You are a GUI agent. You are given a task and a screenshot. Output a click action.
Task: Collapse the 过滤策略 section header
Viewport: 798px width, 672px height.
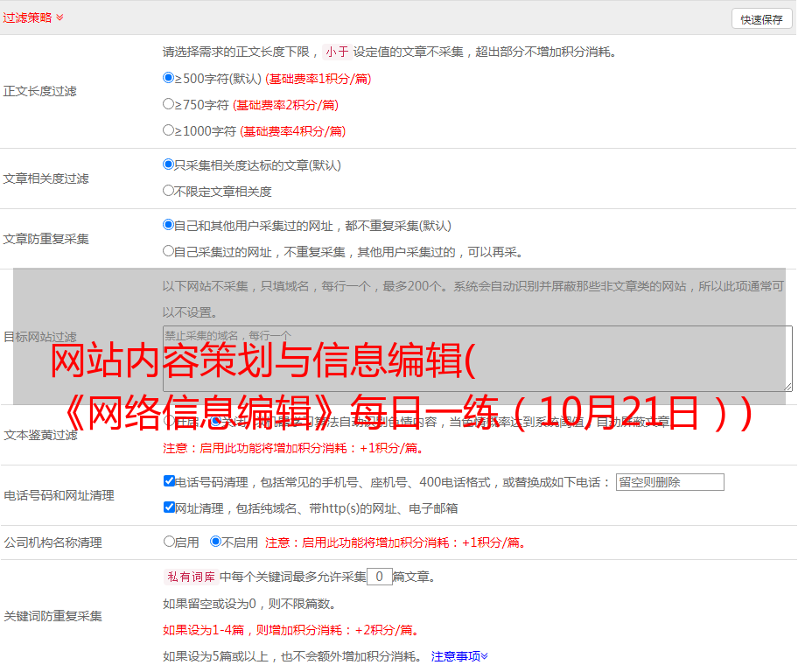(33, 17)
